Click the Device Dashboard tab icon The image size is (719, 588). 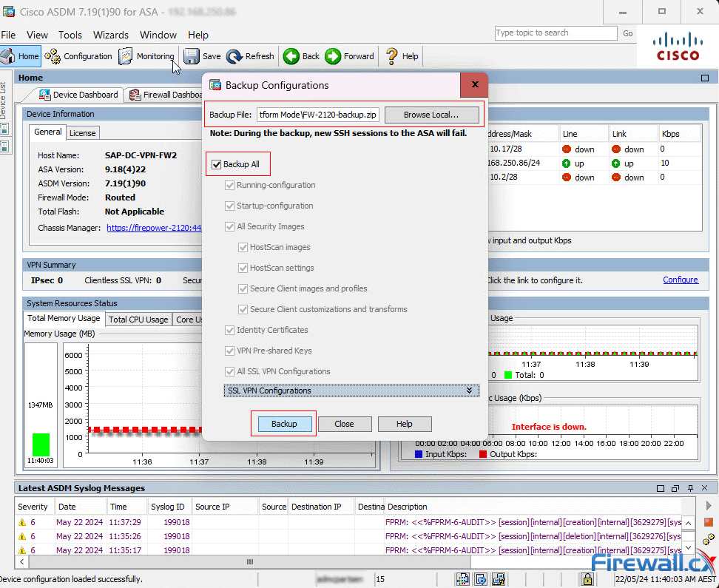click(x=44, y=95)
